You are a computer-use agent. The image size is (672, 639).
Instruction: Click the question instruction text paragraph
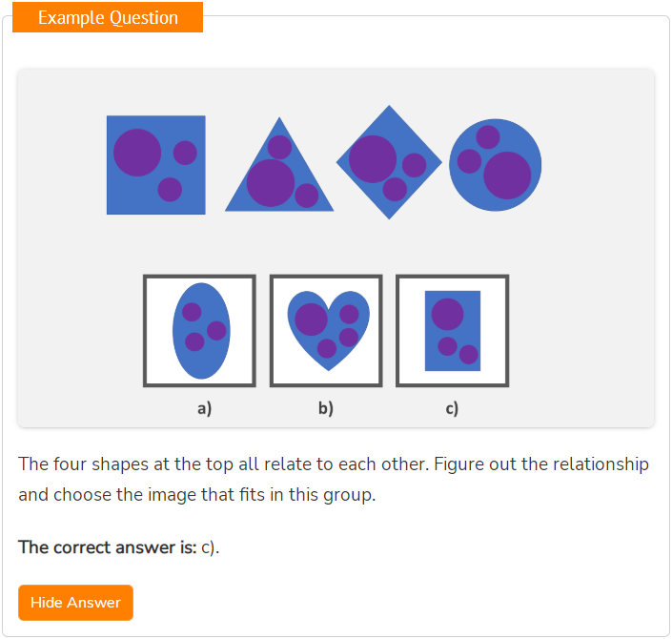(334, 479)
